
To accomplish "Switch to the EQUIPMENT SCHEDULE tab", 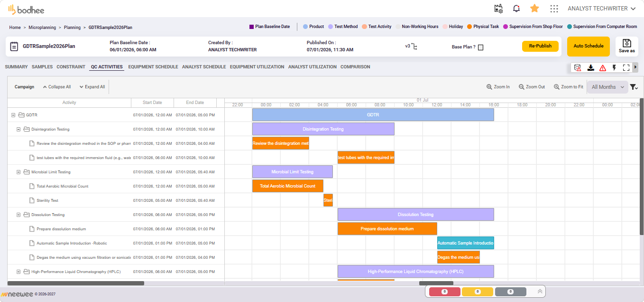I will [x=153, y=67].
